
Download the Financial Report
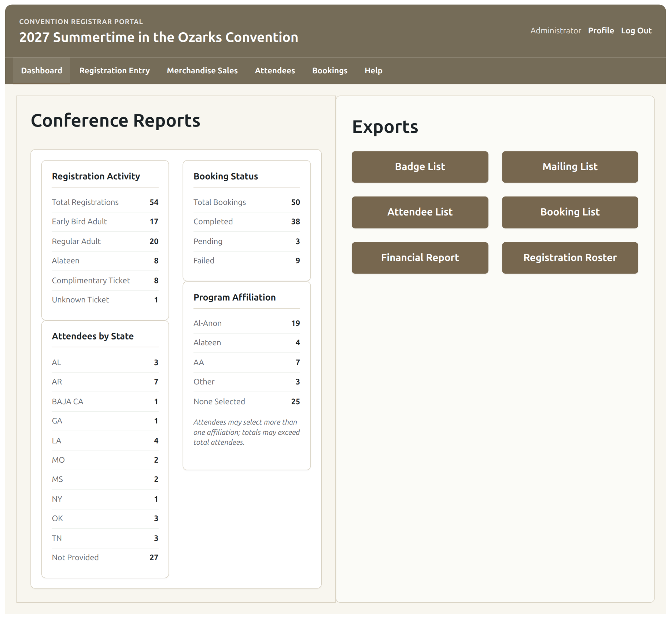pos(420,258)
